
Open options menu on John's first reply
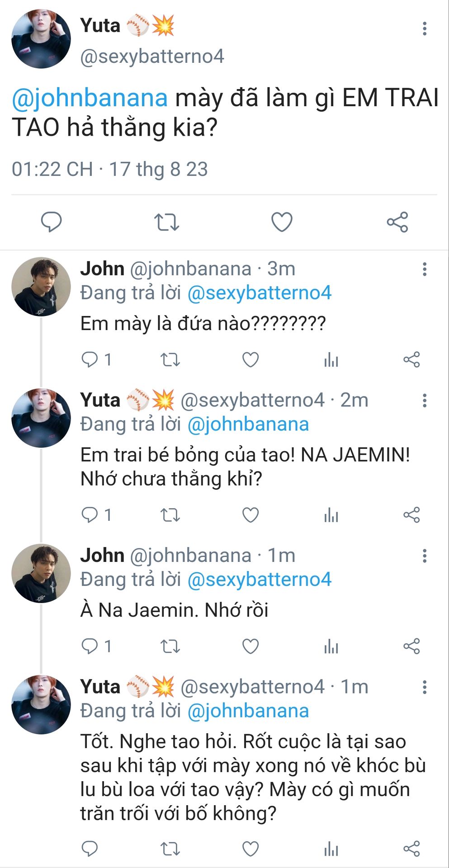[x=425, y=269]
